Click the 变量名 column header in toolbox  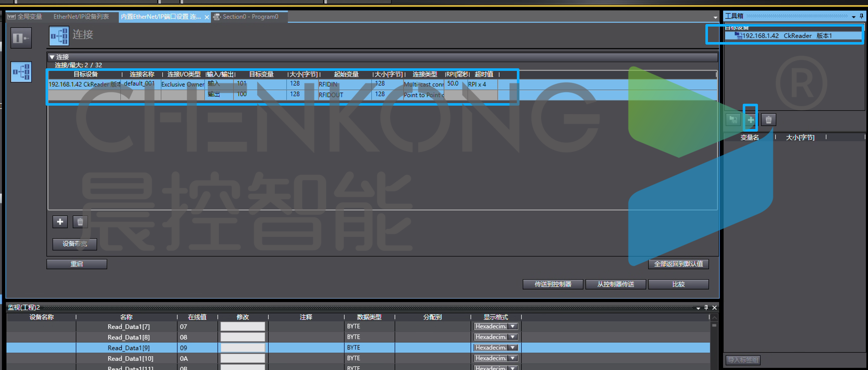(749, 138)
